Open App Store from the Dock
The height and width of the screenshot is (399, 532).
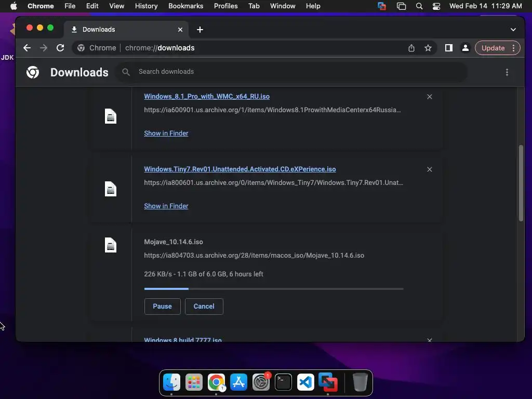click(238, 382)
